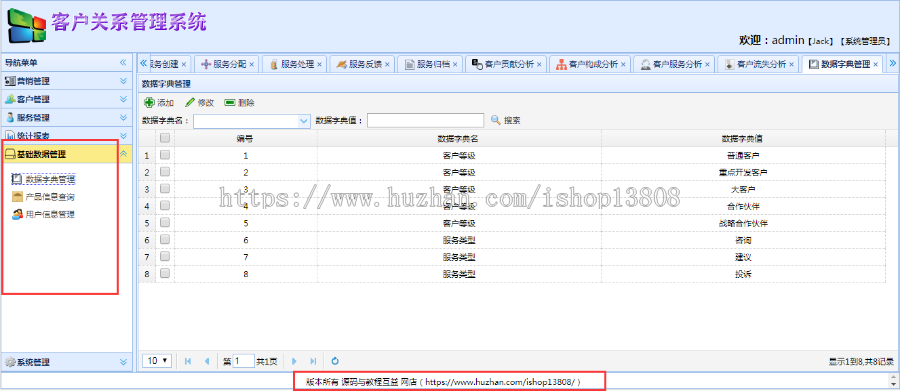Screen dimensions: 900x391
Task: Click the 系统管理 gear icon
Action: 10,362
